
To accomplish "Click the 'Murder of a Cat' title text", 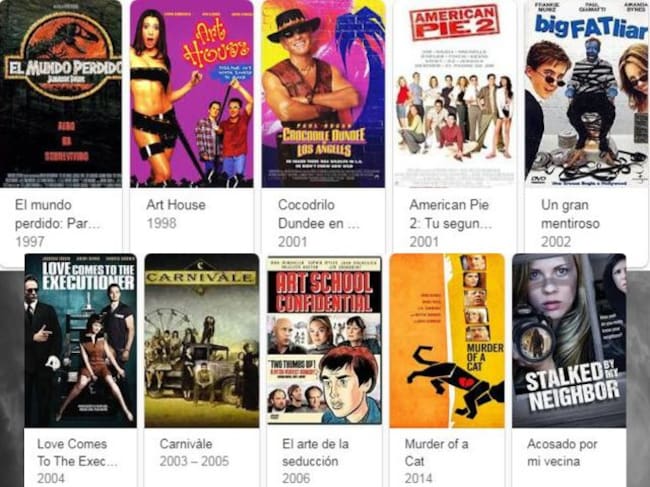I will click(436, 452).
